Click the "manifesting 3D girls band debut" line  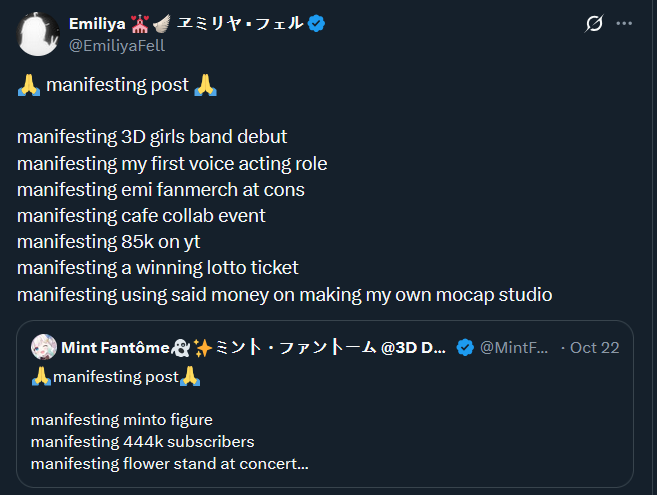(152, 137)
